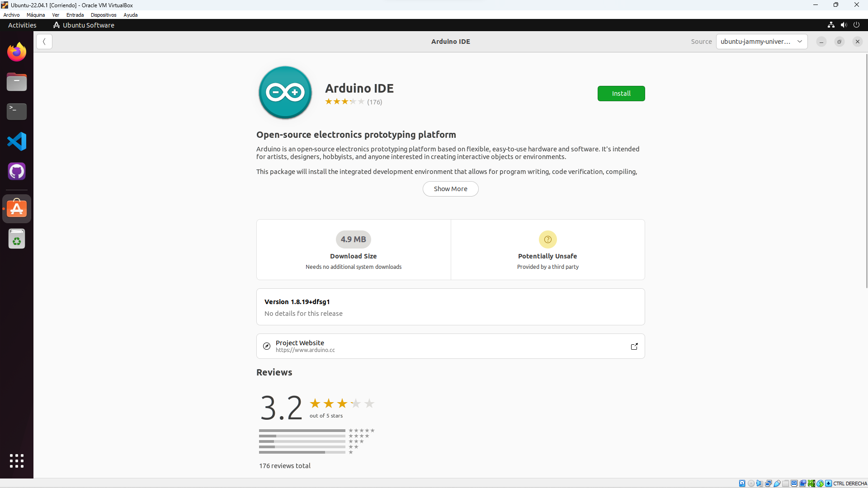Open the Files manager dock icon
Viewport: 868px width, 488px height.
(x=17, y=82)
